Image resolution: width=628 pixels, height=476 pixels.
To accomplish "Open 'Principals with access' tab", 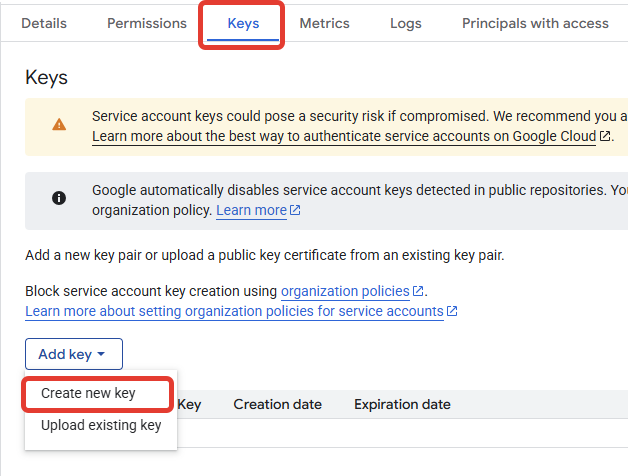I will pyautogui.click(x=535, y=23).
